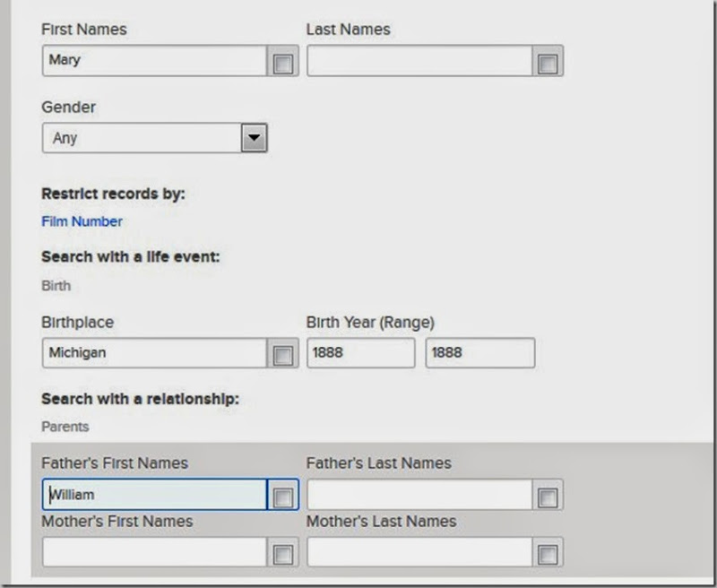Open the Gender dropdown arrow
The width and height of the screenshot is (717, 588).
pos(254,138)
